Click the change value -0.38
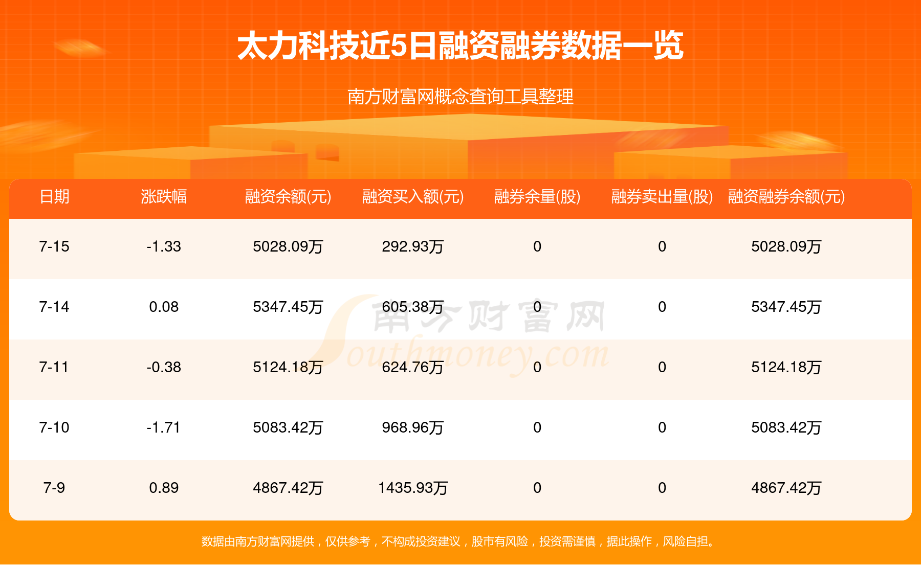Image resolution: width=921 pixels, height=588 pixels. point(164,367)
